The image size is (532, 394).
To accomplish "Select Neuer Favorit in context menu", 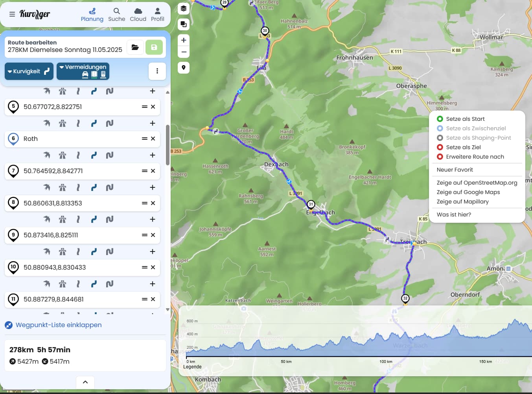I will click(x=455, y=170).
